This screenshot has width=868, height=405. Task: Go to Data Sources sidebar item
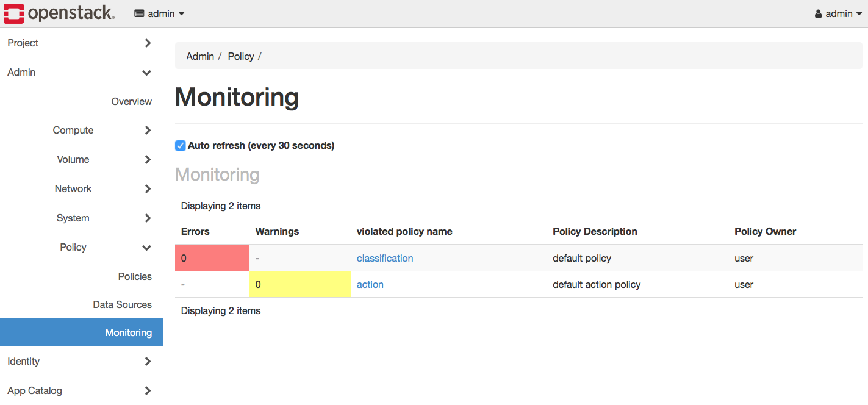pos(122,304)
